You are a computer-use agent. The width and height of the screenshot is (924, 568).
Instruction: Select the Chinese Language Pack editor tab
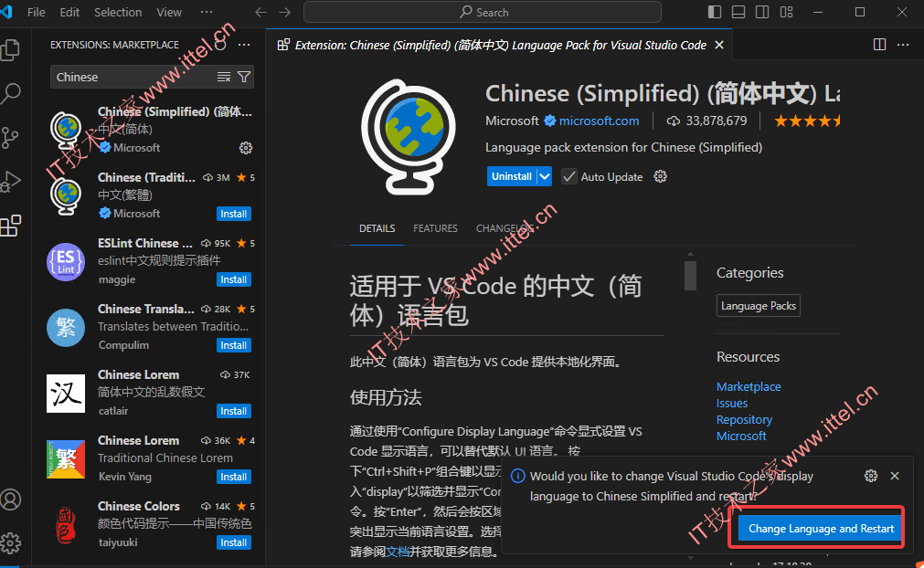pyautogui.click(x=500, y=46)
